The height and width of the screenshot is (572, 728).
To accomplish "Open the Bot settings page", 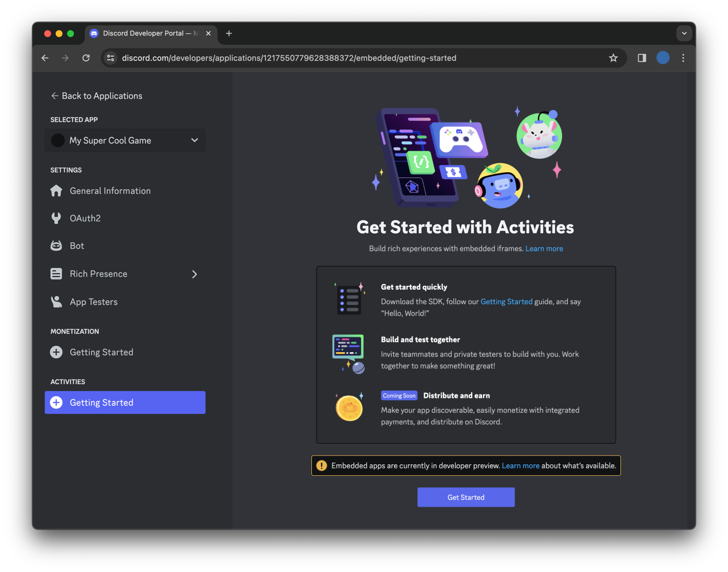I will [x=125, y=246].
